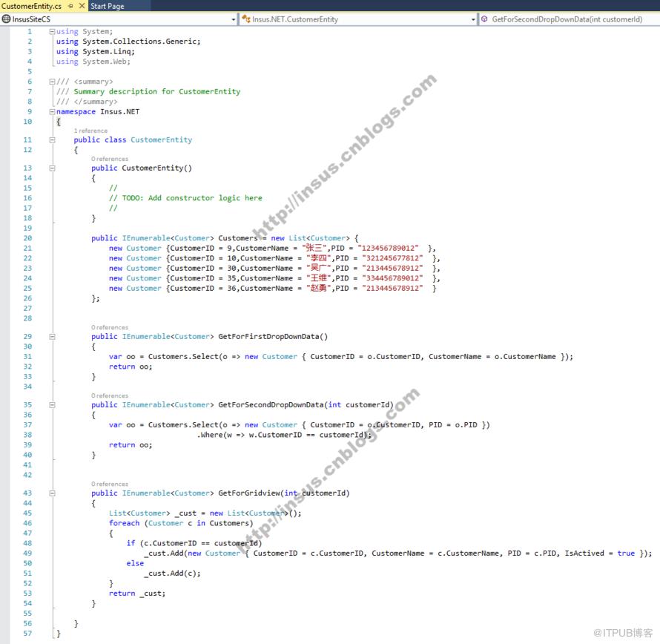Pin the CustomerEntity.cs tab
The image size is (660, 644).
click(70, 6)
